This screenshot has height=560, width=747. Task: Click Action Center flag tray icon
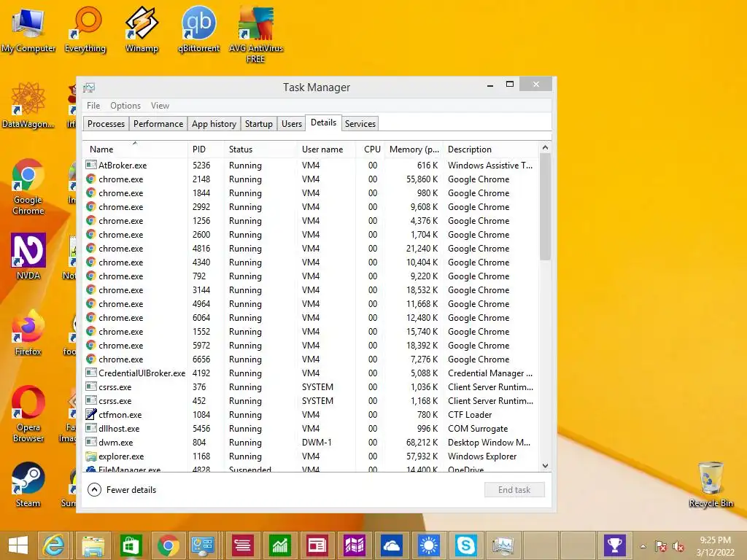click(x=661, y=547)
